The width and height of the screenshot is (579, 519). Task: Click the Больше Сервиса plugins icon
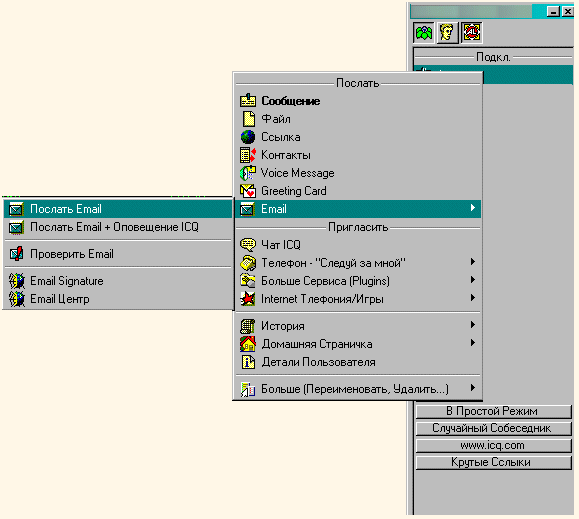(x=248, y=281)
